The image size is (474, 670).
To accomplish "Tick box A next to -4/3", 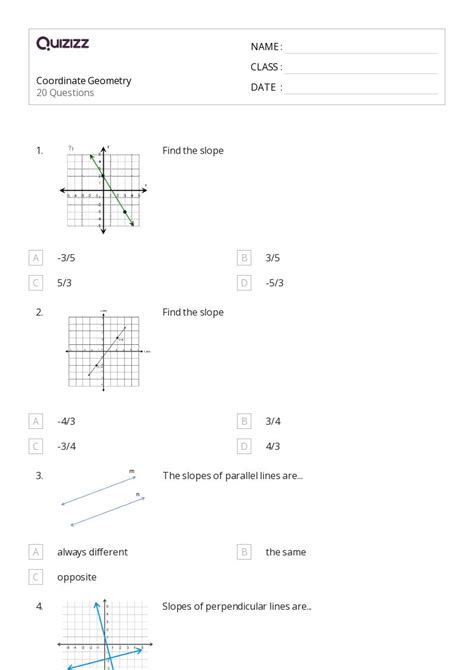I will tap(35, 421).
